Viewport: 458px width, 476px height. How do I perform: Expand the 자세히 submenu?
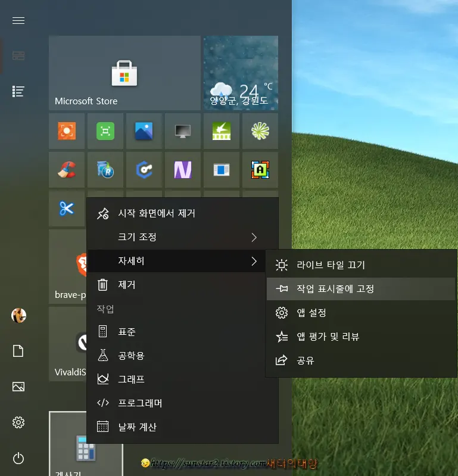176,261
